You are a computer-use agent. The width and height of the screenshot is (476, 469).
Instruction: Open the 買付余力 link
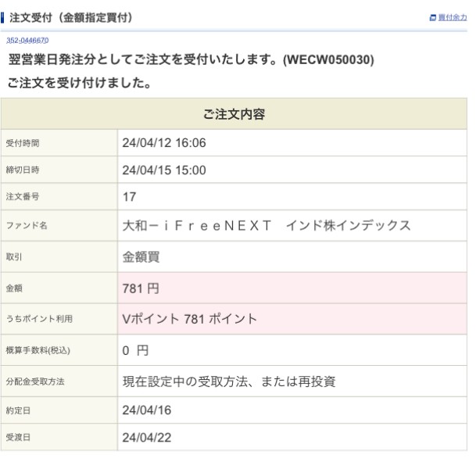tap(453, 17)
